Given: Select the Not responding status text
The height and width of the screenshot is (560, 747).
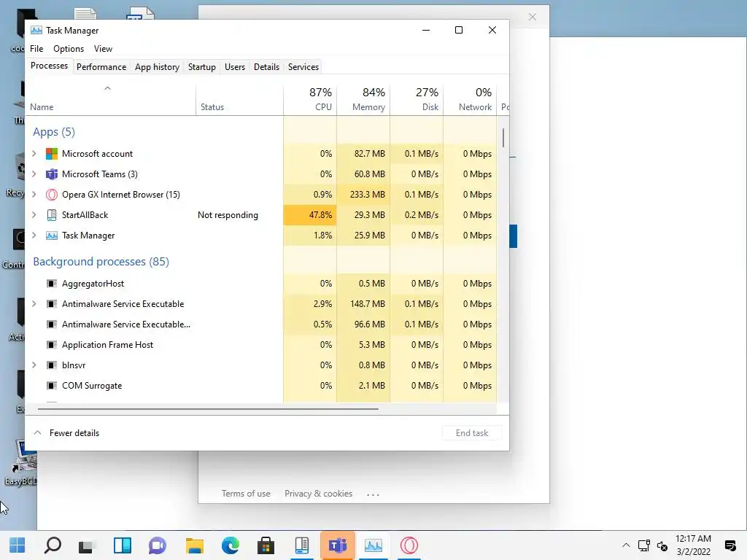Looking at the screenshot, I should click(x=228, y=215).
